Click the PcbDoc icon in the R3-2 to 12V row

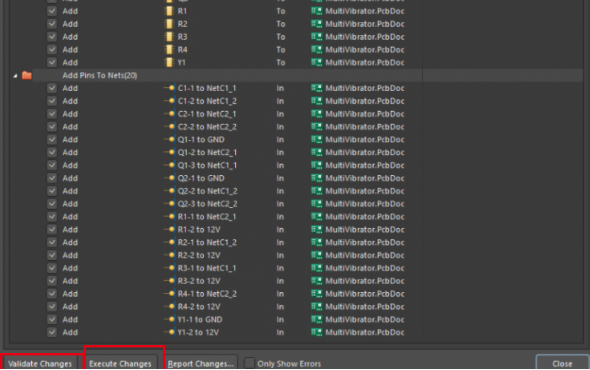[x=316, y=281]
